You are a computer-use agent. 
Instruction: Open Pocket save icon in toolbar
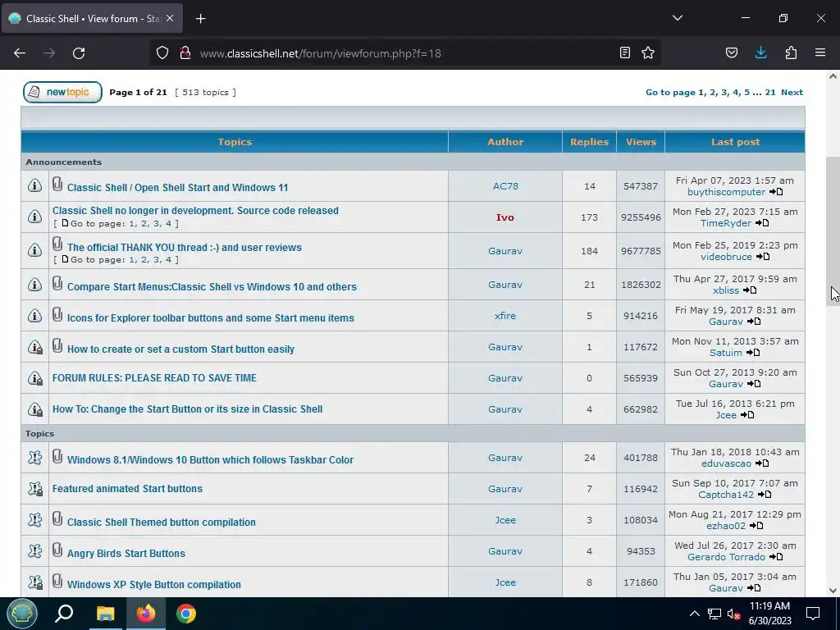coord(732,52)
